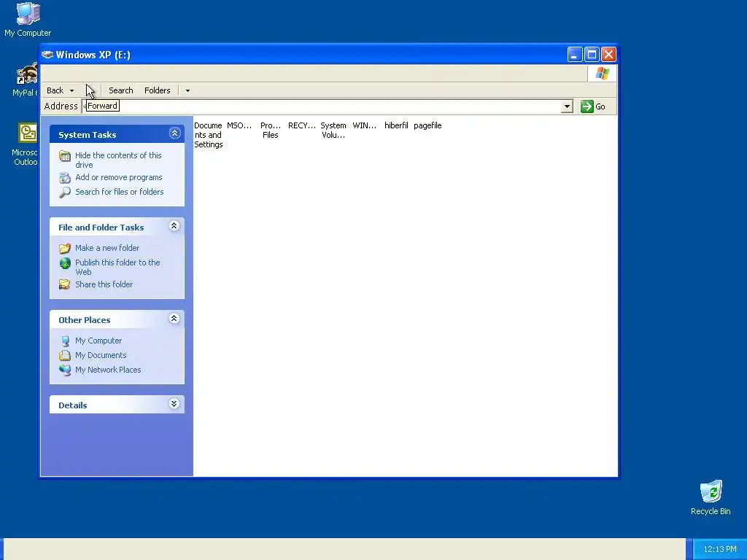Click the Windows flag logo icon

[x=602, y=74]
